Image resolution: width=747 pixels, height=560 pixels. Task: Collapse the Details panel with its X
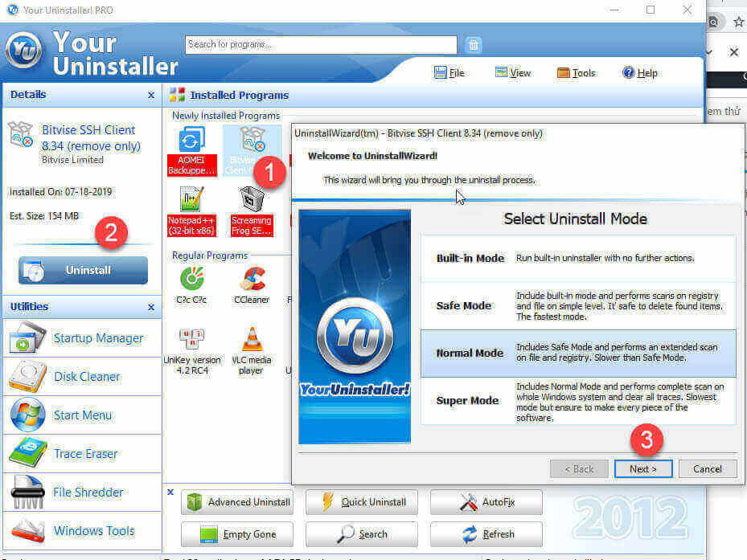[151, 95]
